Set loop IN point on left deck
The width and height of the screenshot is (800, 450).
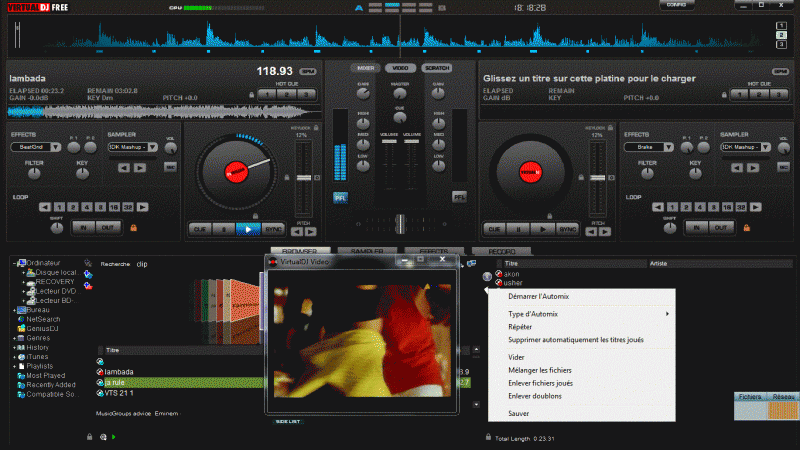tap(83, 228)
